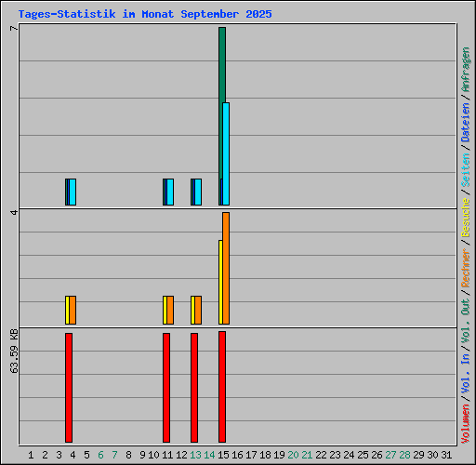This screenshot has height=465, width=476.
Task: Click the green Anfragen legend label
Action: 466,70
